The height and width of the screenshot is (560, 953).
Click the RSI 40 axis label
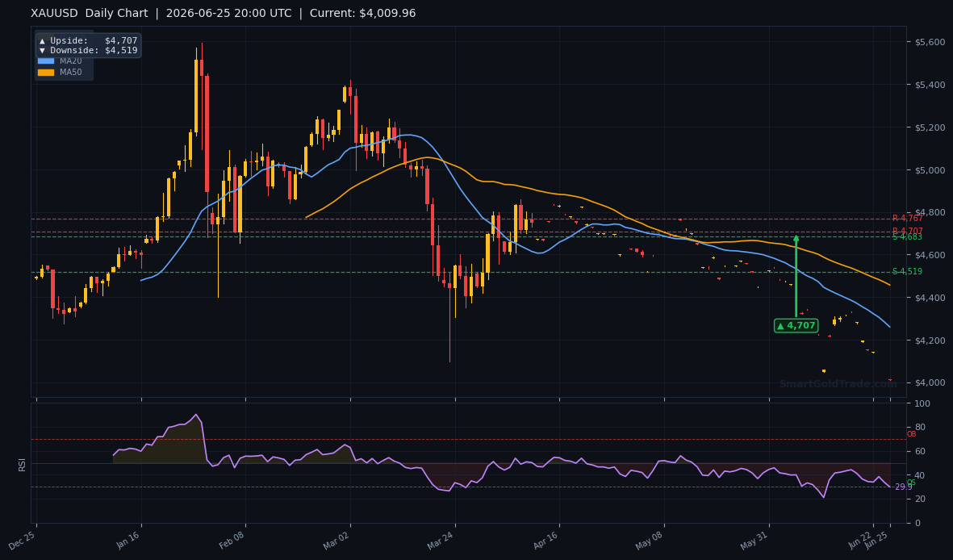[x=920, y=475]
